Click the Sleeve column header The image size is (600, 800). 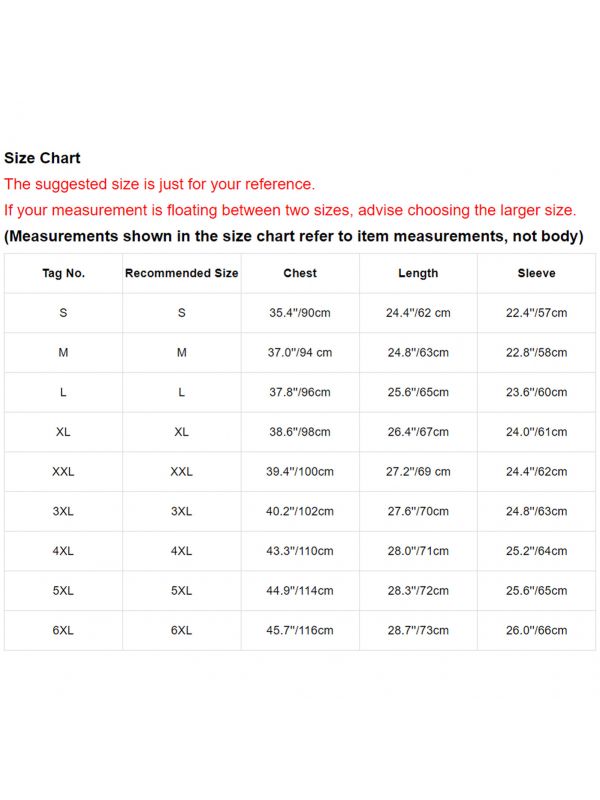(536, 273)
